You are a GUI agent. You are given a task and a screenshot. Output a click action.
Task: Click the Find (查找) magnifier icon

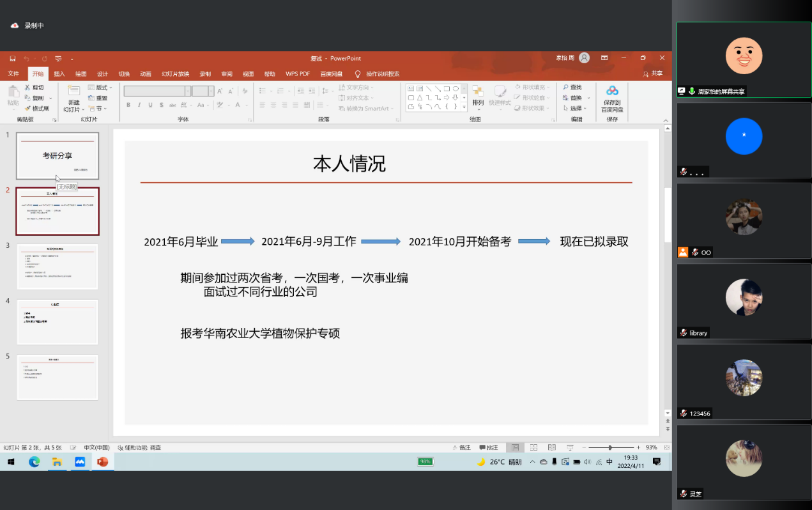[x=566, y=88]
